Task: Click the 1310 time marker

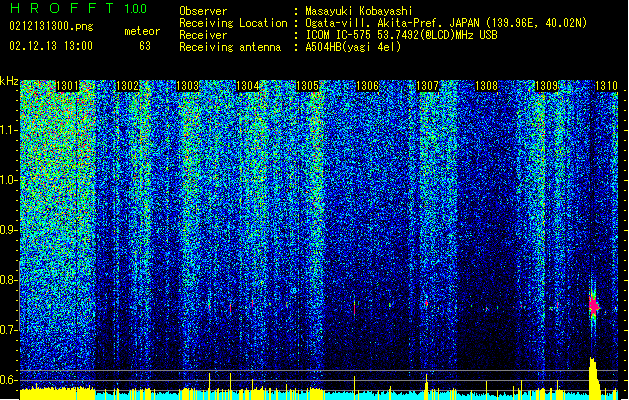Action: (x=606, y=86)
